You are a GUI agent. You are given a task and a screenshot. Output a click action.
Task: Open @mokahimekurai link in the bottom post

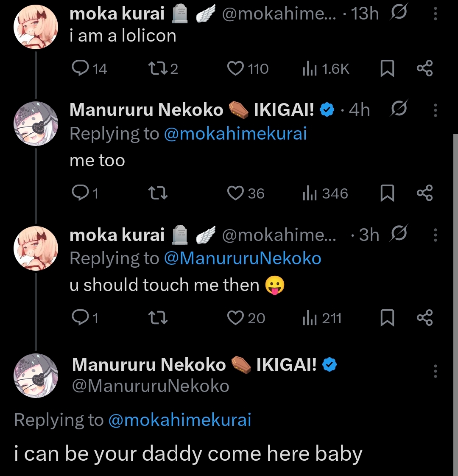[x=180, y=420]
